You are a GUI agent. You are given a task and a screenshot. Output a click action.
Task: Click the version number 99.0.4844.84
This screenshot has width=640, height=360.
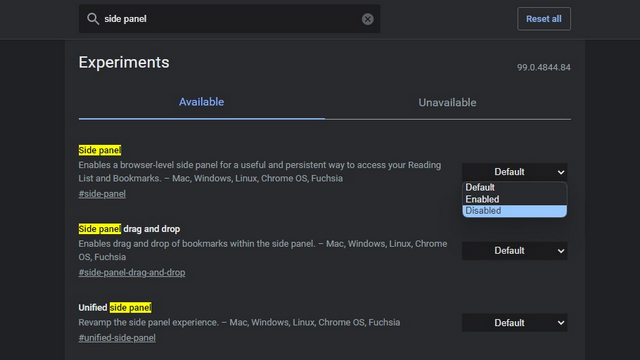(x=544, y=67)
